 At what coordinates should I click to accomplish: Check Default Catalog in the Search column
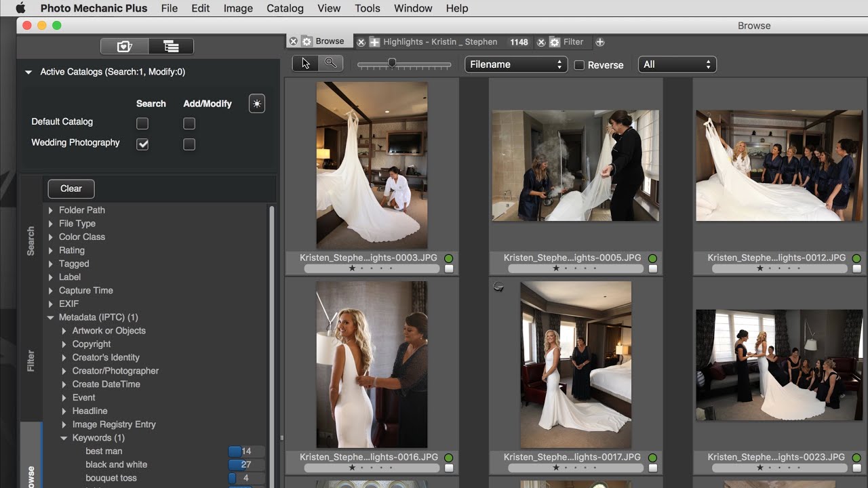(142, 123)
